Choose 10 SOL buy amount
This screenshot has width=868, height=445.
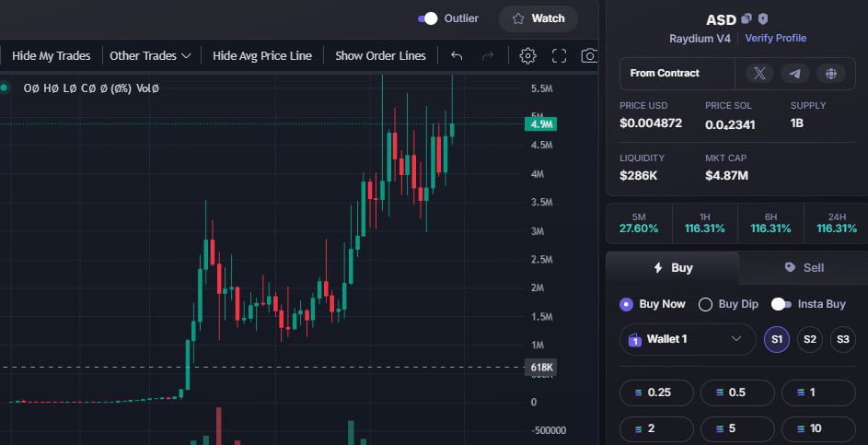click(x=818, y=429)
